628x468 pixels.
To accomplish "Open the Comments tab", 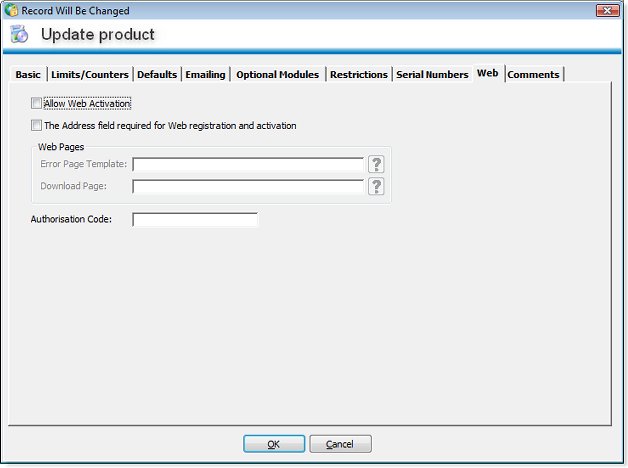I will click(533, 75).
